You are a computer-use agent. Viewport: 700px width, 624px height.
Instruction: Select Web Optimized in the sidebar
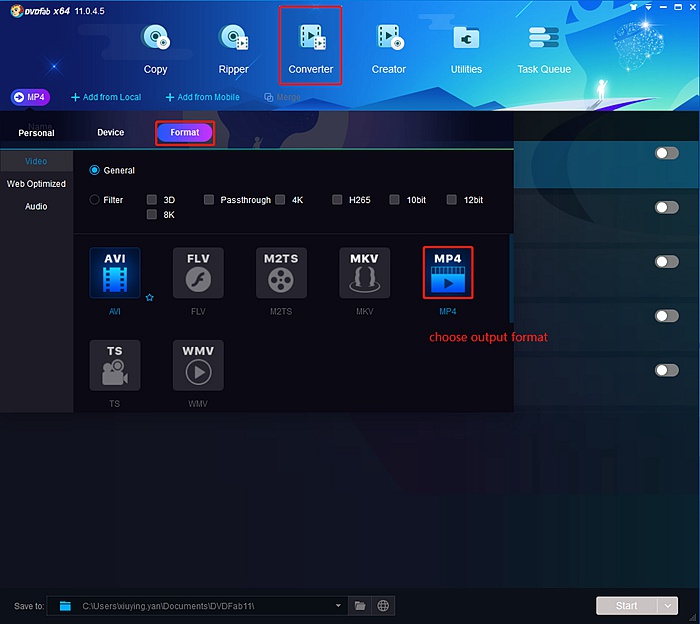36,183
